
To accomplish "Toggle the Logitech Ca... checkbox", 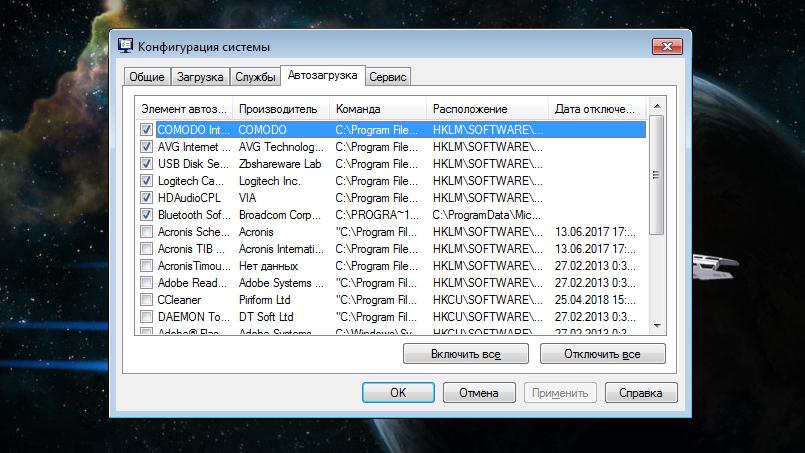I will click(x=146, y=180).
